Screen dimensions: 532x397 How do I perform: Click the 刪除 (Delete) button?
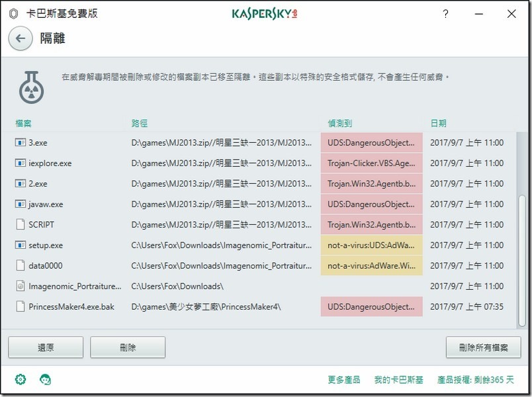tap(128, 347)
